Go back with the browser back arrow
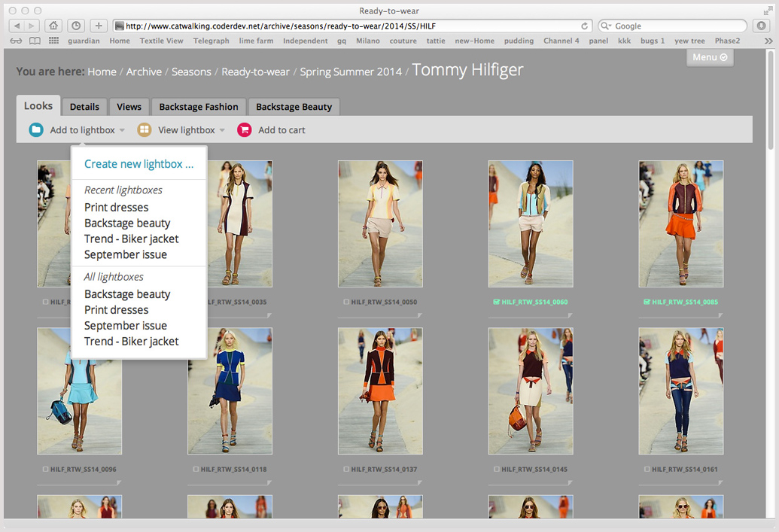 (17, 26)
